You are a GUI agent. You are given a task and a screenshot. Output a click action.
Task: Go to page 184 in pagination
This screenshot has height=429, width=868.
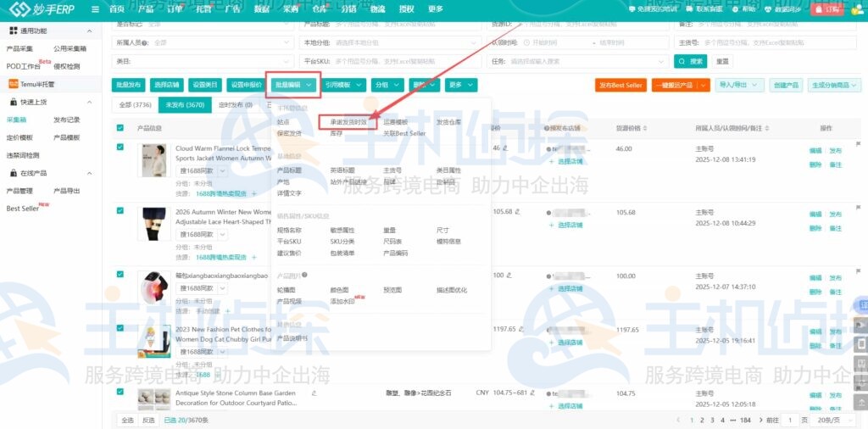click(745, 421)
